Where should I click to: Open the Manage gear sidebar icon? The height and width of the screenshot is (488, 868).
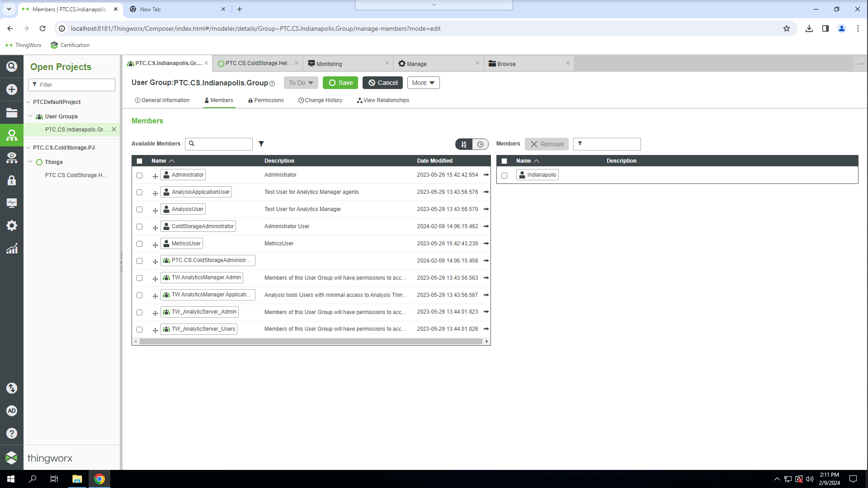tap(12, 225)
